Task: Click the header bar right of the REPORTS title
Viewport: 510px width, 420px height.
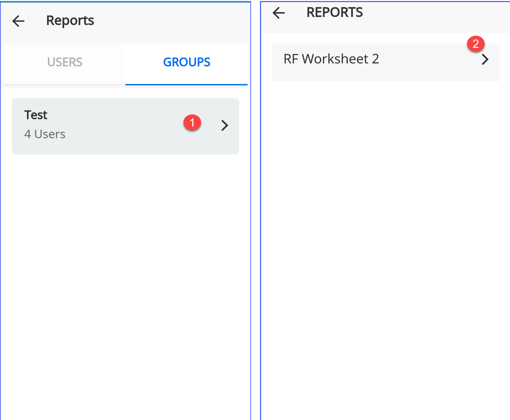Action: [x=433, y=16]
